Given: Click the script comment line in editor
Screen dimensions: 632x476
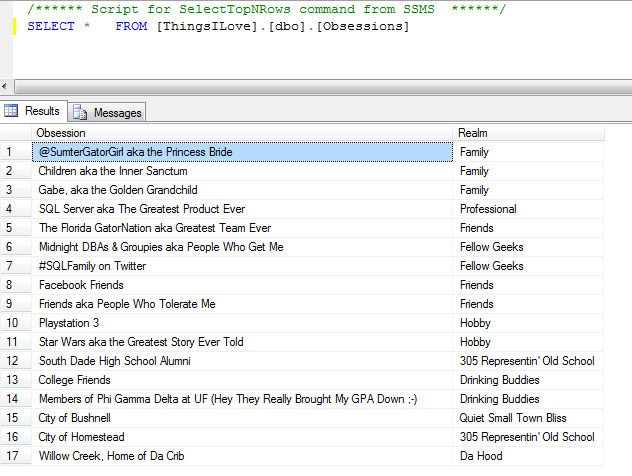Looking at the screenshot, I should point(266,9).
